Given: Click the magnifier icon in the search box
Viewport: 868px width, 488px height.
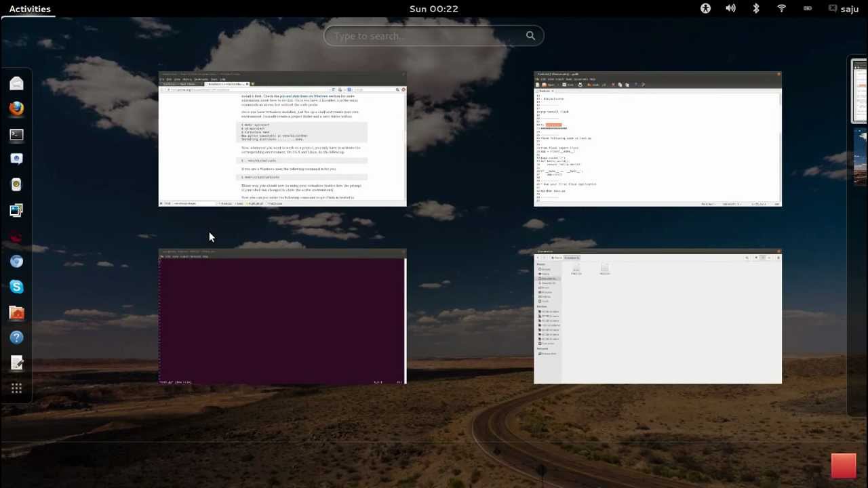Looking at the screenshot, I should (x=530, y=36).
